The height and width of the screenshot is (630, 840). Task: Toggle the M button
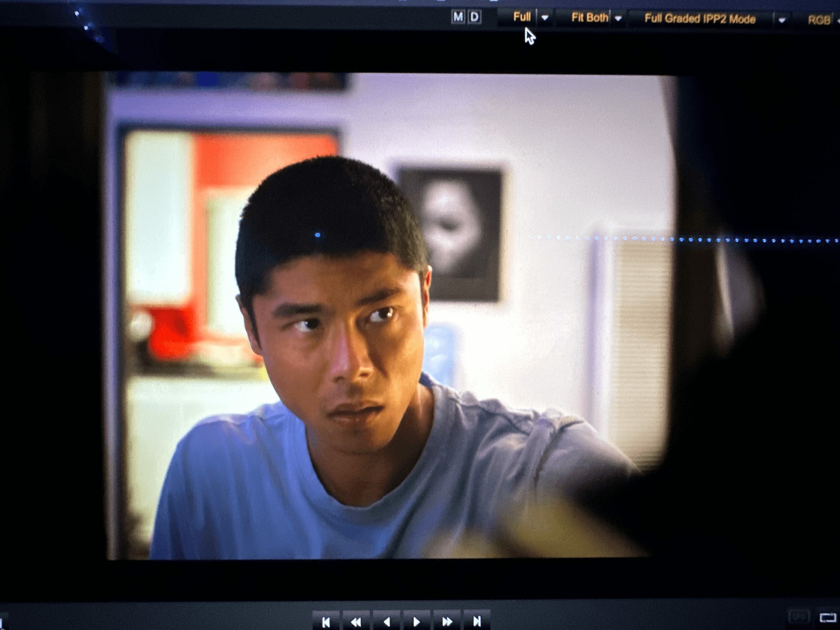coord(458,17)
